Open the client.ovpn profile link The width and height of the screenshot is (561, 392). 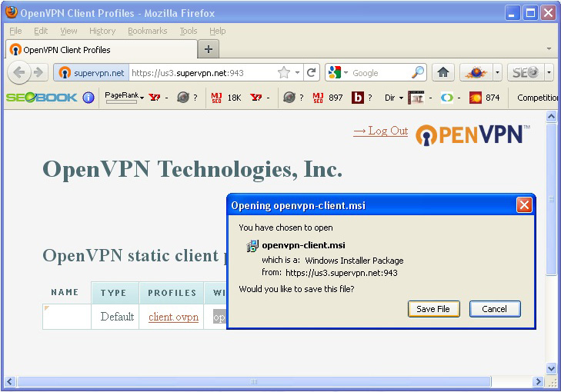pyautogui.click(x=173, y=317)
